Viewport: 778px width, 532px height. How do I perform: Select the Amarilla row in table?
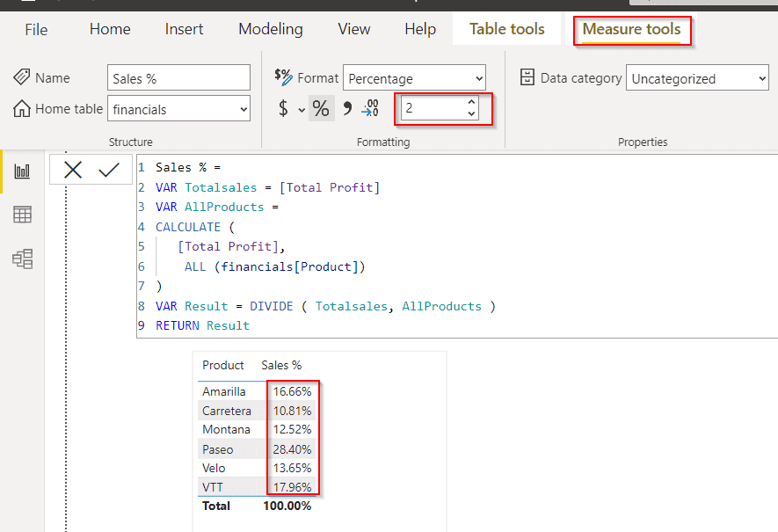(x=258, y=391)
